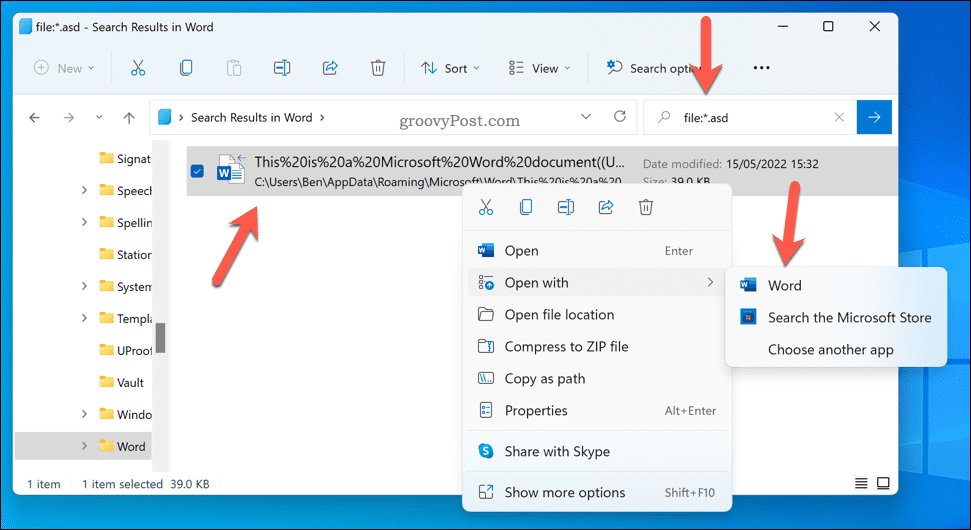Open Properties from the context menu
971x530 pixels.
tap(597, 411)
